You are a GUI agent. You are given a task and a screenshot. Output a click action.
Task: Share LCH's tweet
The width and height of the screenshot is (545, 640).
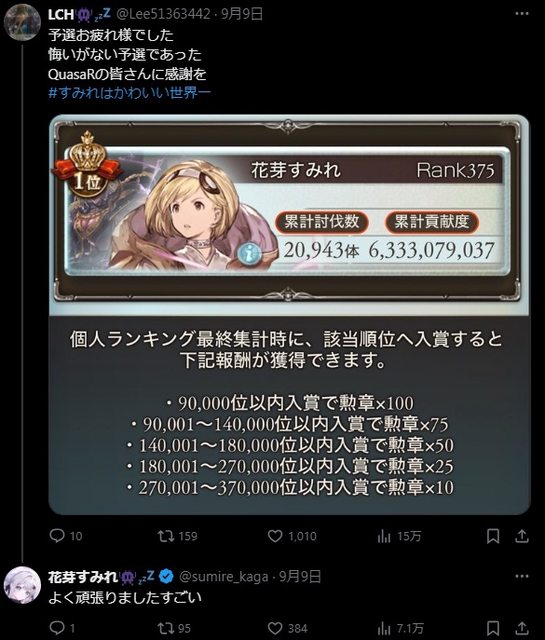(522, 536)
